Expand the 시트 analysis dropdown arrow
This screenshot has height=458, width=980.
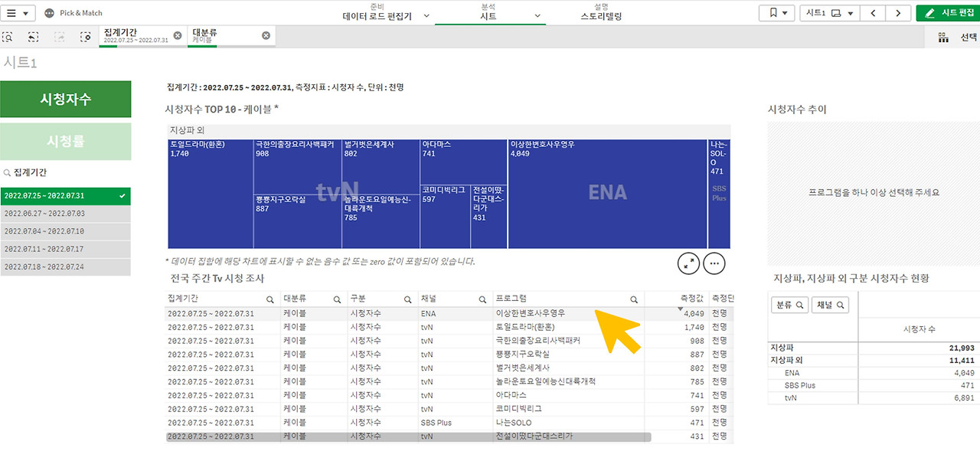pos(537,15)
